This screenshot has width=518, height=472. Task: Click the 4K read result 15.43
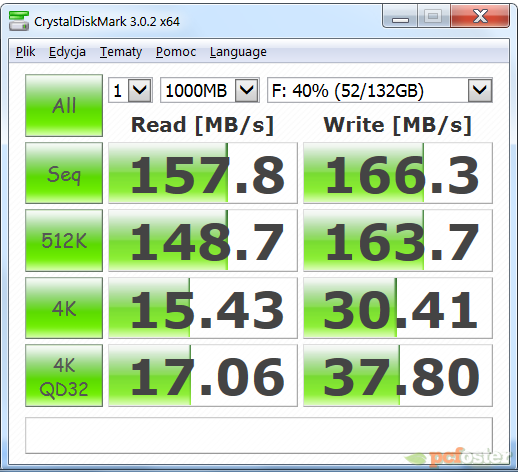(203, 308)
